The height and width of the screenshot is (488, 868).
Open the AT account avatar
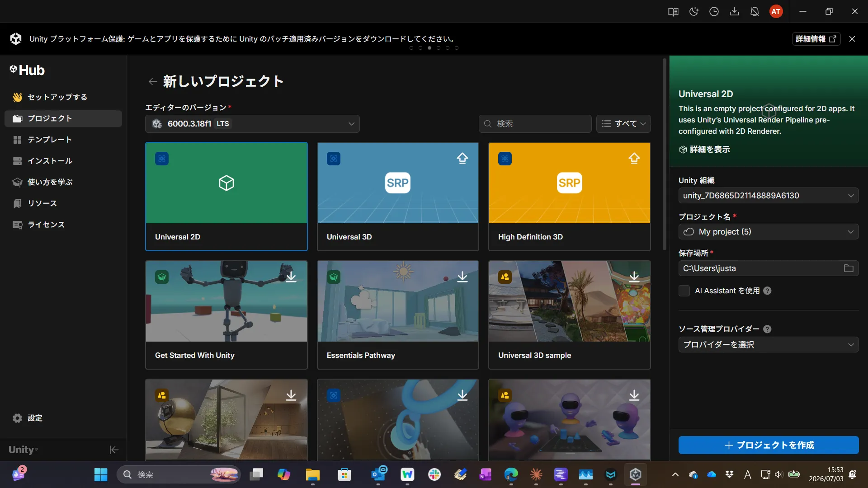tap(776, 12)
